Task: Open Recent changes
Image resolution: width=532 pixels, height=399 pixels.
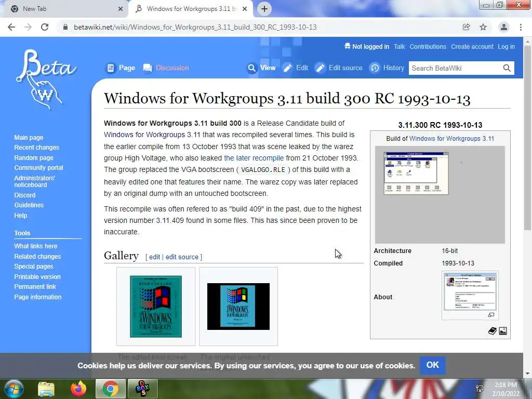Action: (x=37, y=147)
